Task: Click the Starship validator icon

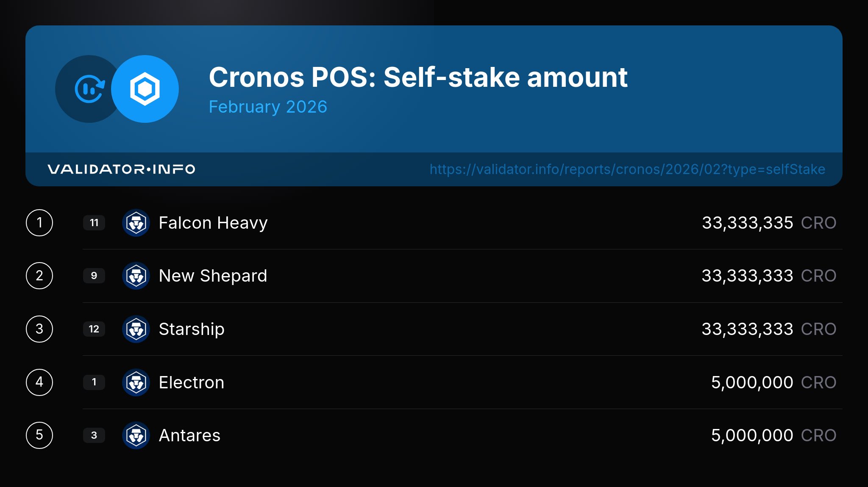Action: (136, 329)
